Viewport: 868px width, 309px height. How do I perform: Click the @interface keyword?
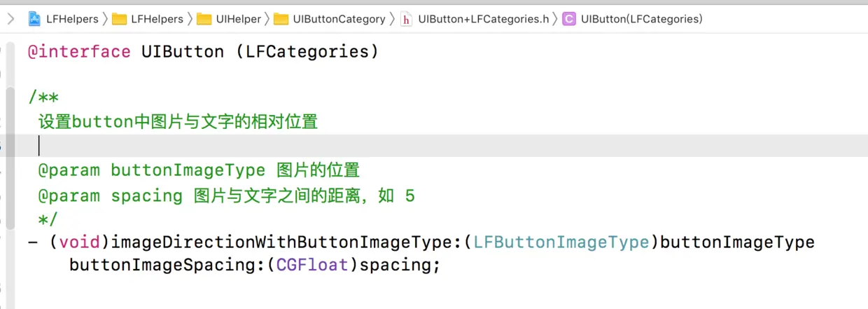(x=79, y=51)
